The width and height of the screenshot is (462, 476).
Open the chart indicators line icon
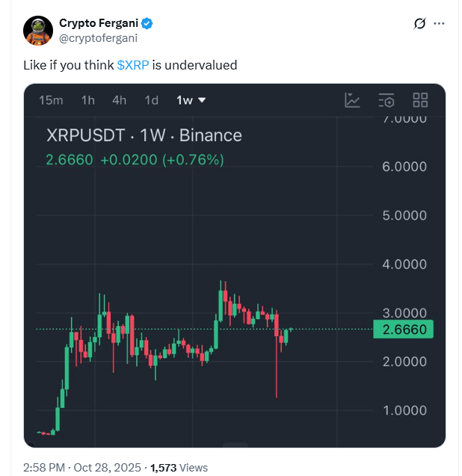(352, 100)
